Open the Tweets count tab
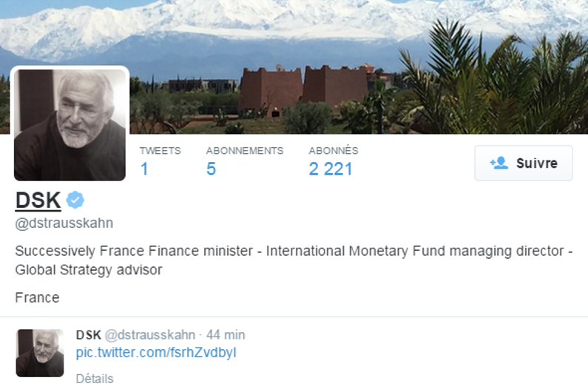Viewport: 588px width, 392px height. [x=160, y=162]
